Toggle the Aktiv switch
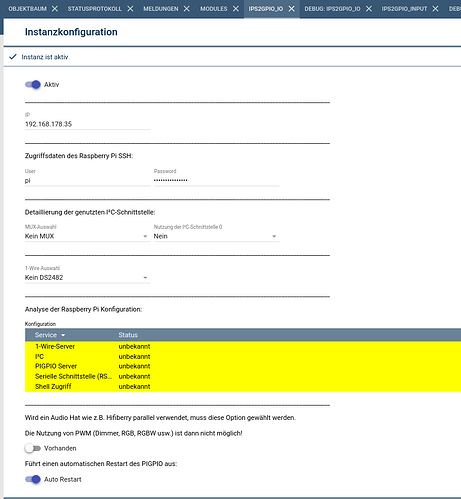 pyautogui.click(x=33, y=85)
